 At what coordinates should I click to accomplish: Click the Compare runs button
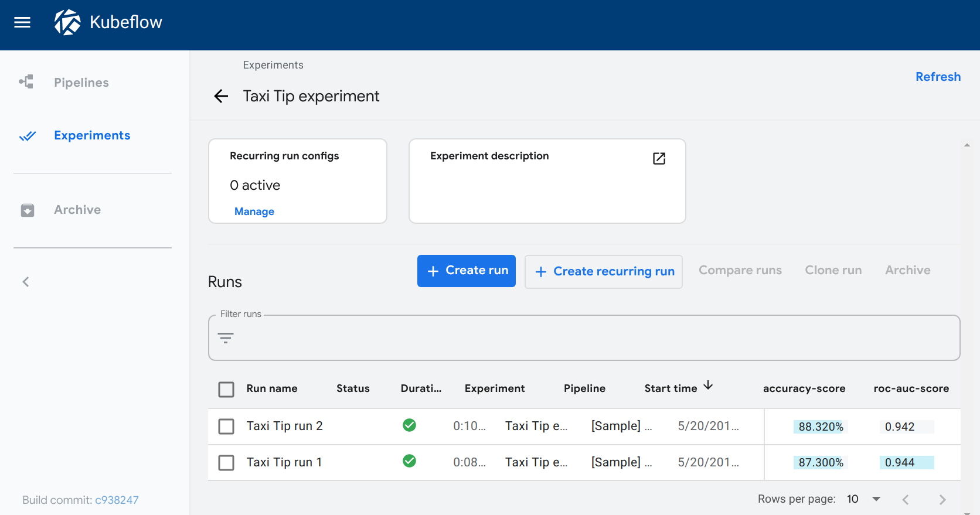pyautogui.click(x=740, y=270)
